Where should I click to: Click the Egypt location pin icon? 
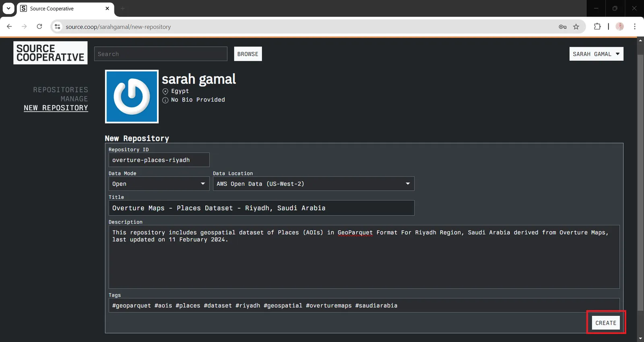point(165,91)
